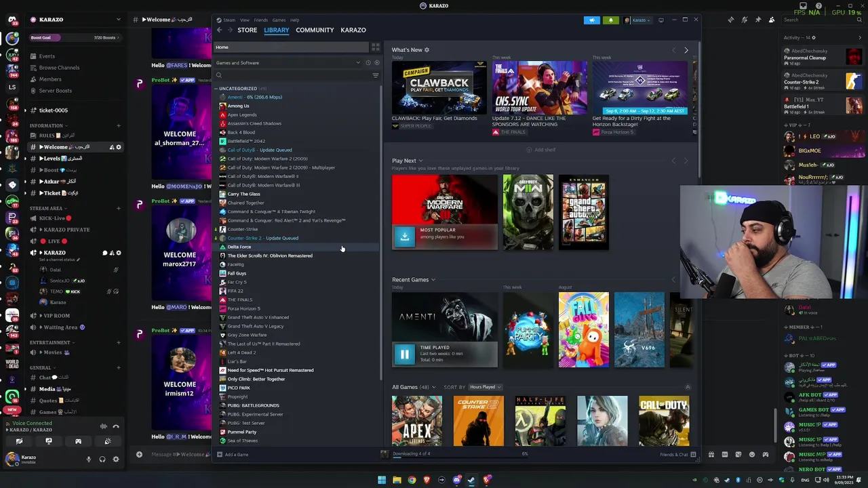Go to the COMMUNITY tab
The width and height of the screenshot is (868, 488).
[x=315, y=30]
